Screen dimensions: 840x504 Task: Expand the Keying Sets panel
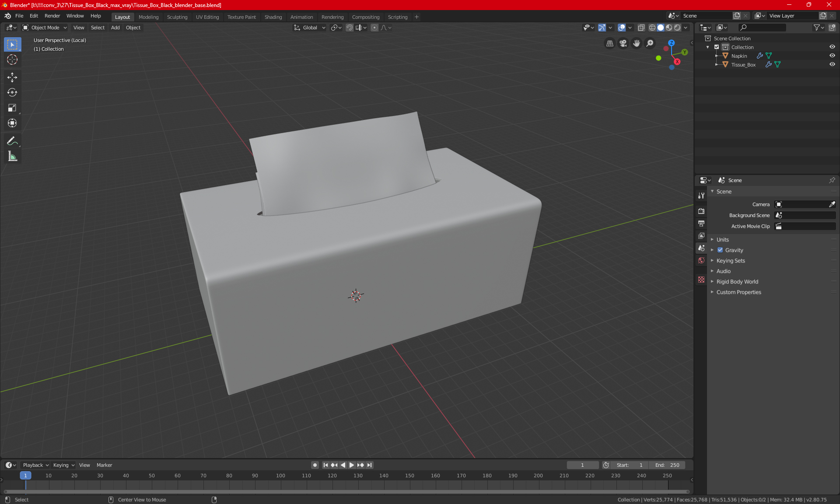(x=731, y=261)
